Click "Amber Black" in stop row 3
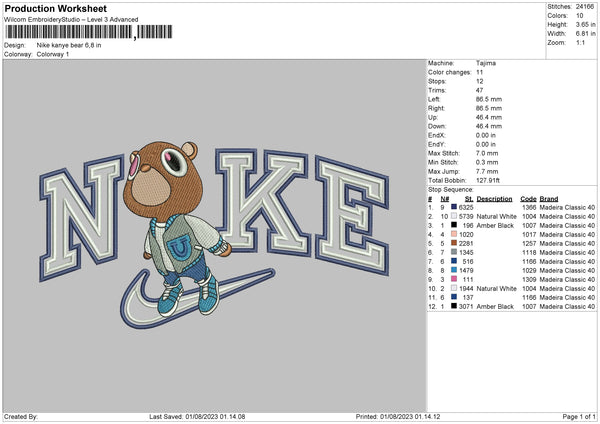600x424 pixels. pos(495,225)
